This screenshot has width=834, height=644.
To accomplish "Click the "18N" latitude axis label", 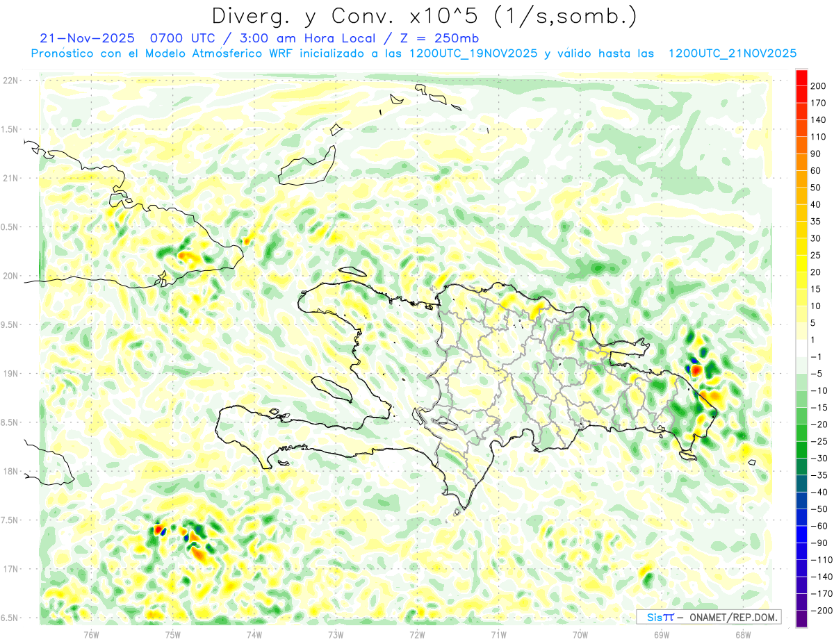I will click(x=10, y=472).
